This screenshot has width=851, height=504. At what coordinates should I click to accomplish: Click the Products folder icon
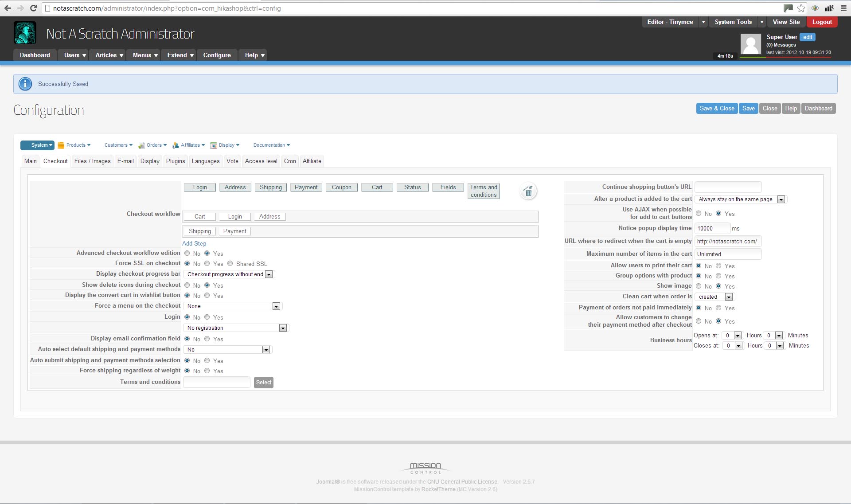pos(61,145)
